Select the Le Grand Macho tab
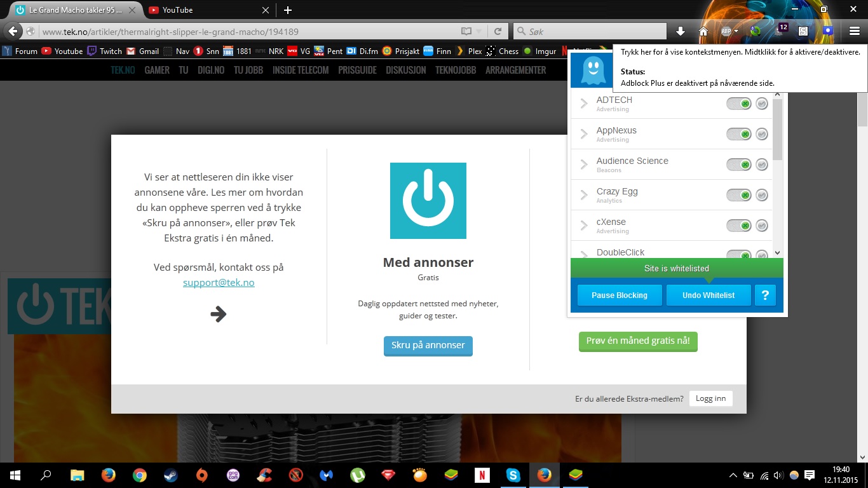Viewport: 868px width, 488px height. coord(75,10)
